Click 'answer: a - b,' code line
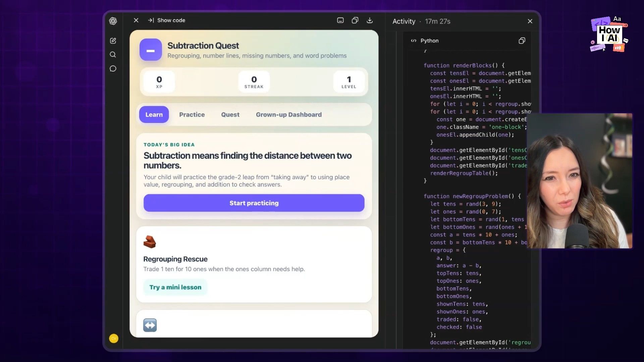Screen dimensions: 644x362 click(459, 265)
